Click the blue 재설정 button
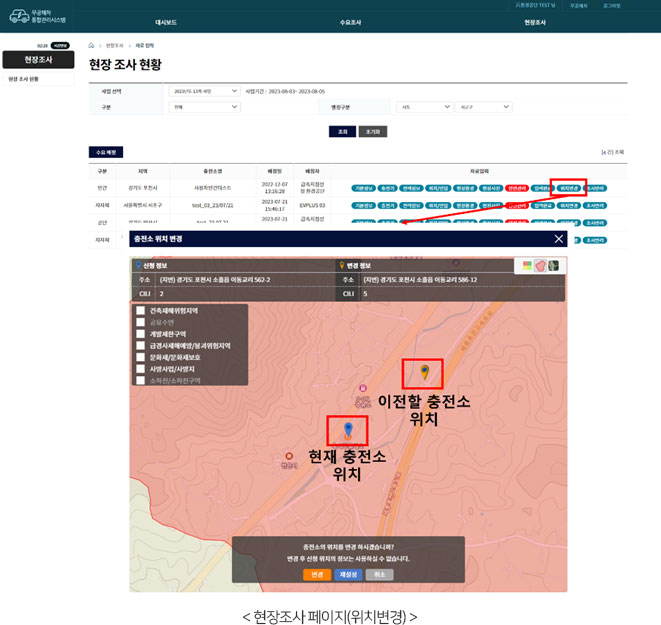The width and height of the screenshot is (661, 625). pyautogui.click(x=348, y=575)
